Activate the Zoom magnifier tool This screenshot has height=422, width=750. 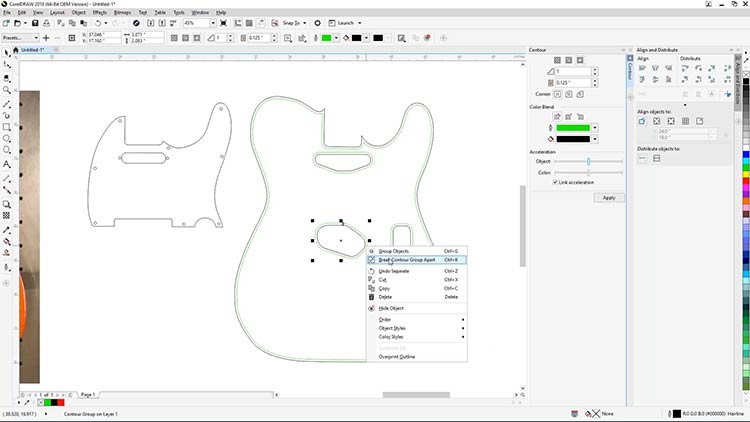click(x=6, y=90)
